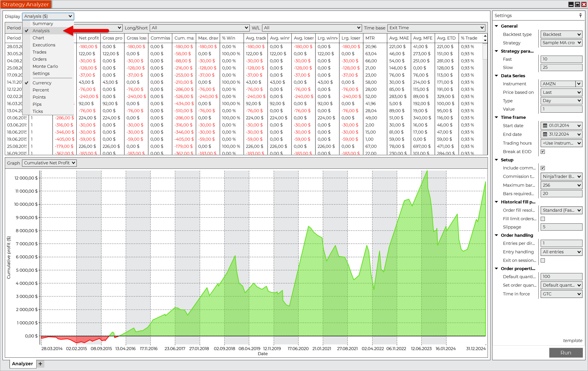Click the table scroll-up arrow icon
The image size is (588, 371).
(485, 36)
